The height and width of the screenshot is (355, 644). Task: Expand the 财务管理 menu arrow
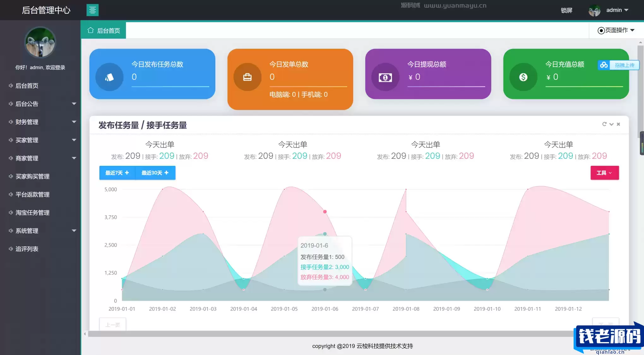pyautogui.click(x=74, y=122)
